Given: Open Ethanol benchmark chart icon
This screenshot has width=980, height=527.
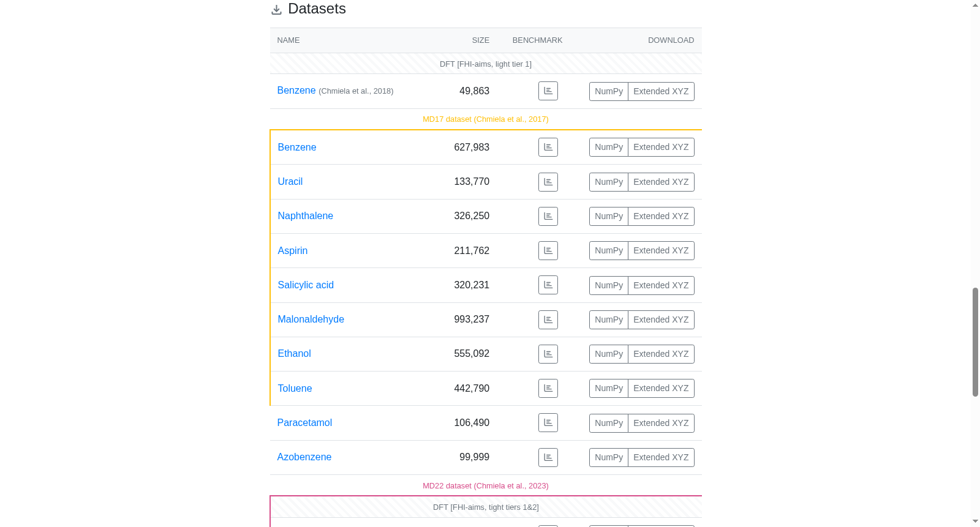Looking at the screenshot, I should 548,354.
